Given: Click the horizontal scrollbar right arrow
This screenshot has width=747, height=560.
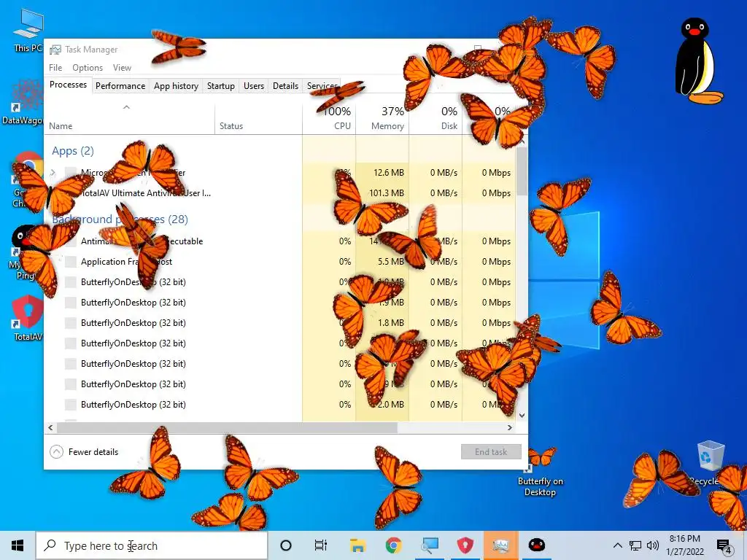Looking at the screenshot, I should click(x=510, y=427).
